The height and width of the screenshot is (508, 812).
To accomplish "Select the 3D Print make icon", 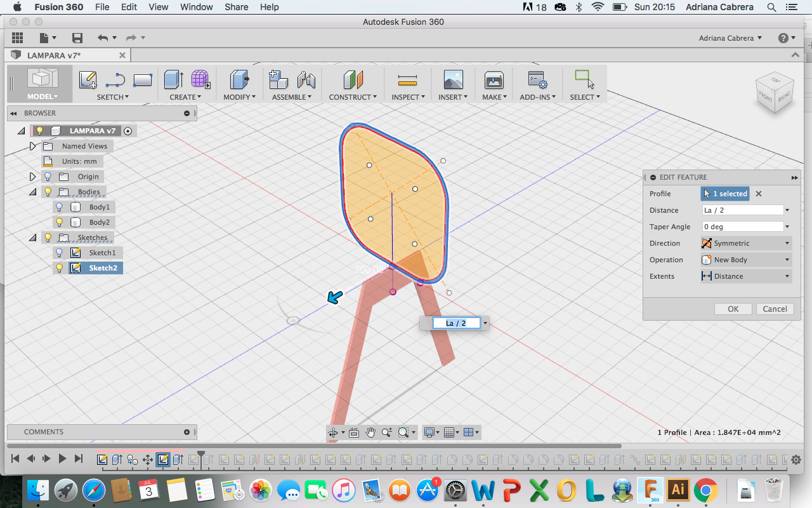I will click(x=494, y=80).
